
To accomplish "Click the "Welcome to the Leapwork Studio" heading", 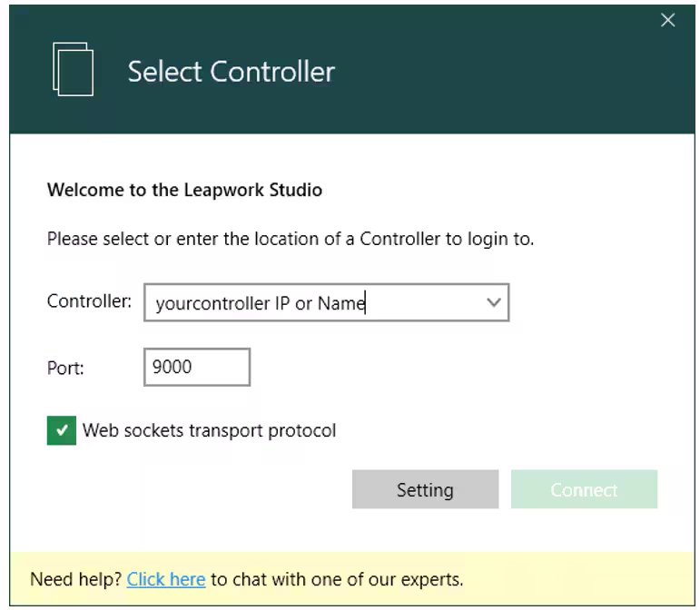I will coord(184,191).
